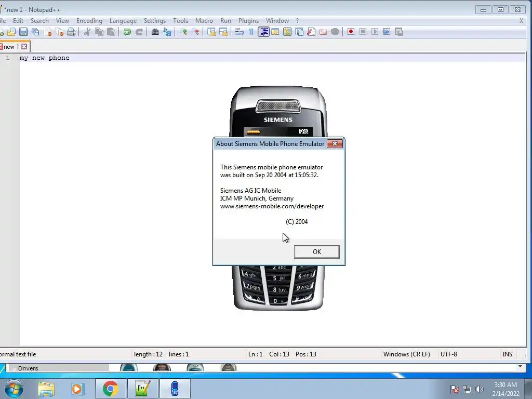
Task: Click the Drivers item in the lower window
Action: click(x=28, y=368)
